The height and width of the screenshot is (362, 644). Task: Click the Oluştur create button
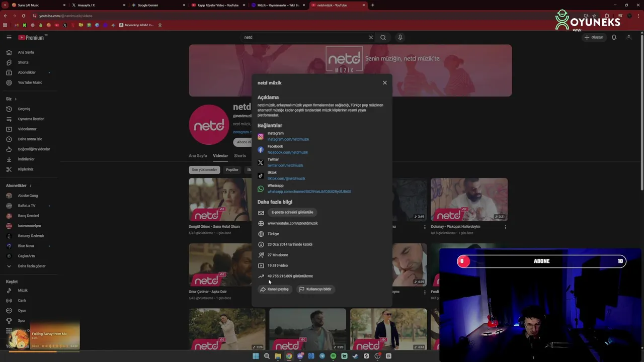coord(594,37)
